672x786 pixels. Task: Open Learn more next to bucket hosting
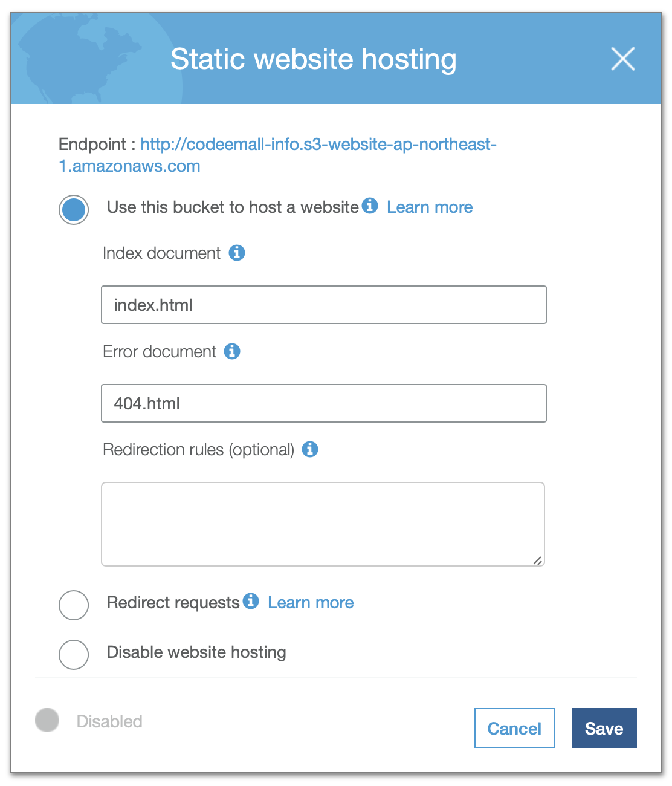[x=430, y=207]
